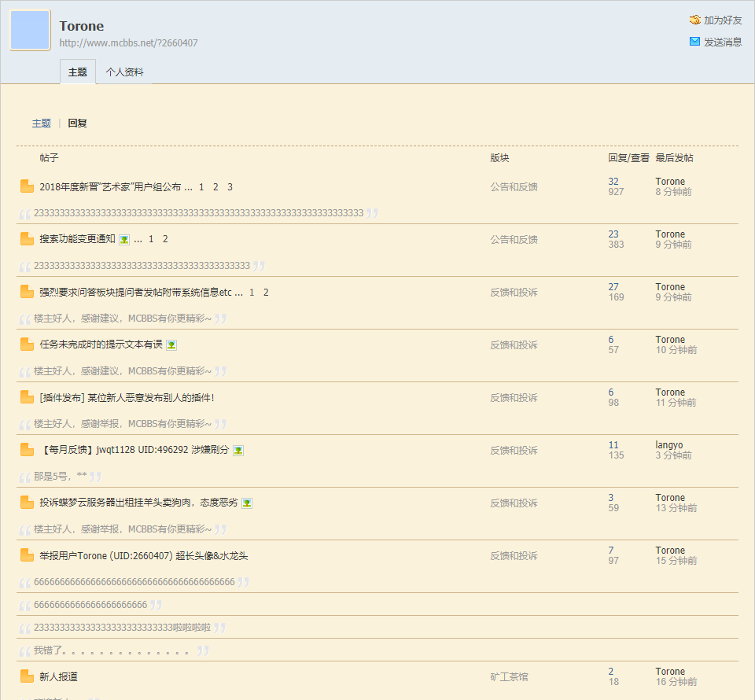Open folder icon for 2018年度新晋"艺术家" thread
Image resolution: width=755 pixels, height=700 pixels.
[27, 186]
